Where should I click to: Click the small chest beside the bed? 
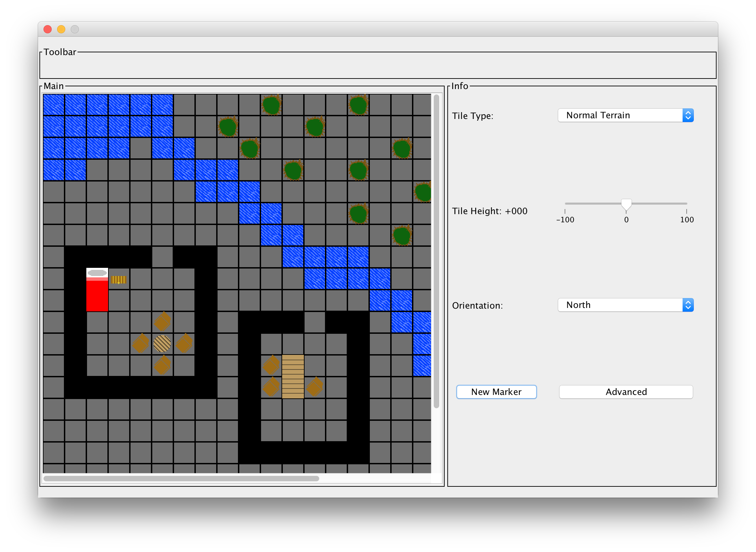[119, 280]
